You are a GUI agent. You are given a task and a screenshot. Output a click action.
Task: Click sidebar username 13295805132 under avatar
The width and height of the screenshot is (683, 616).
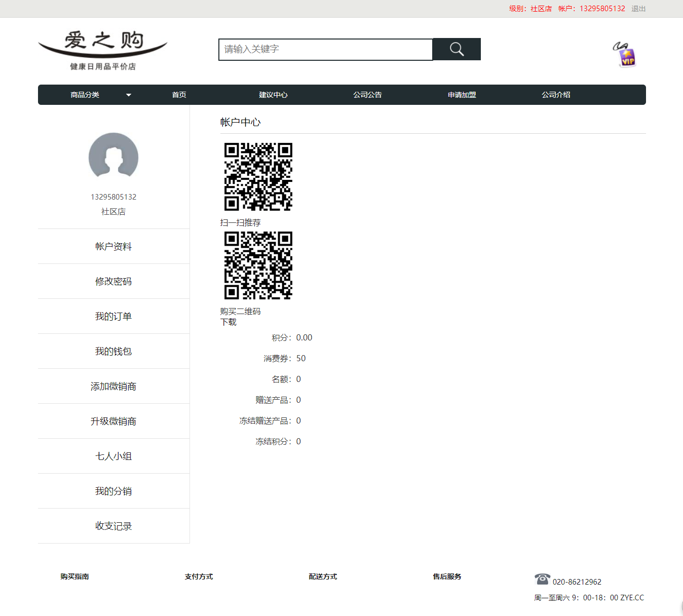pos(113,197)
